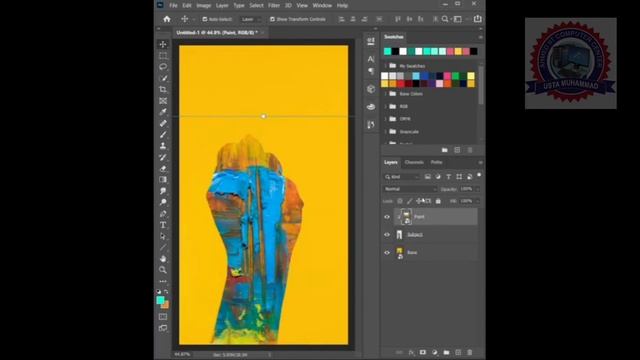Open the File menu
The image size is (640, 360).
pos(173,5)
